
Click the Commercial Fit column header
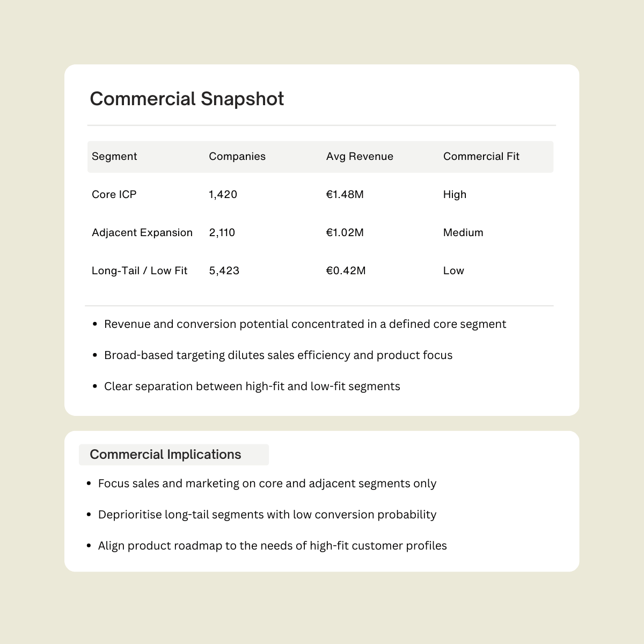(481, 156)
